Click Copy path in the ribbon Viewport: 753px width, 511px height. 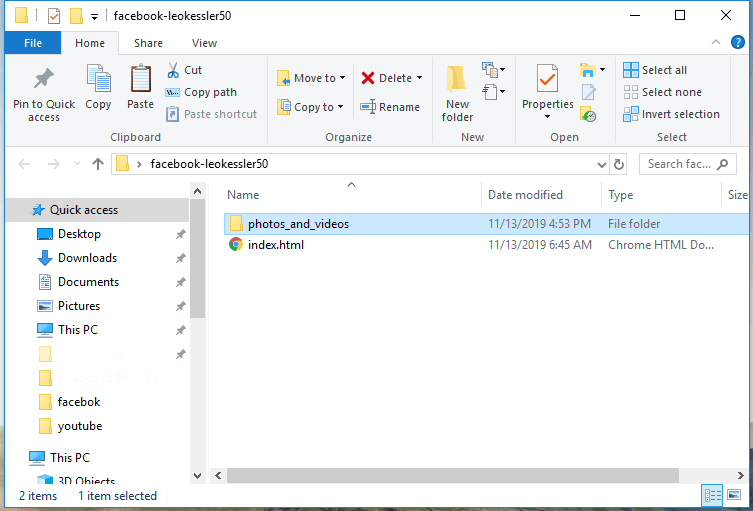(201, 92)
